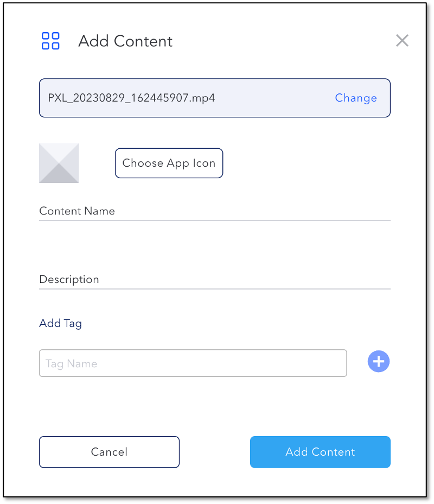Viewport: 434px width, 504px height.
Task: Focus the Description field
Action: [214, 280]
